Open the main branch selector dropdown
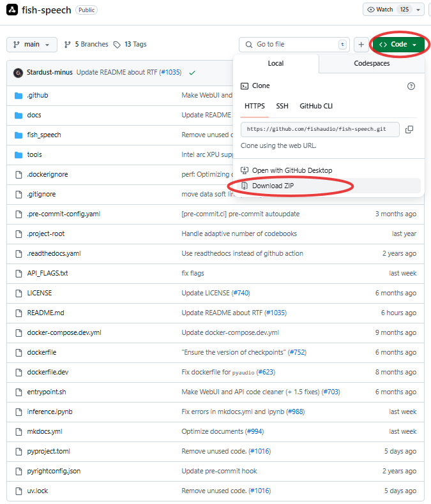The height and width of the screenshot is (504, 431). (x=32, y=45)
